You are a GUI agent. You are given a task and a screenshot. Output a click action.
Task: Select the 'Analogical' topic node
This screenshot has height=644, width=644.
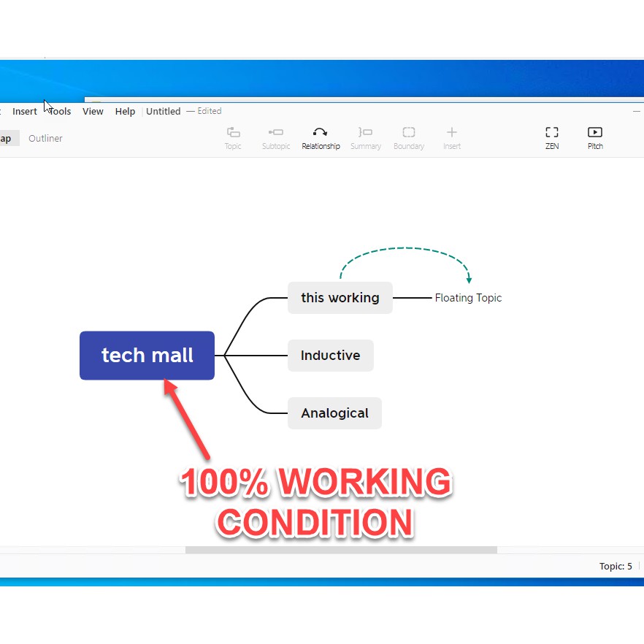334,413
